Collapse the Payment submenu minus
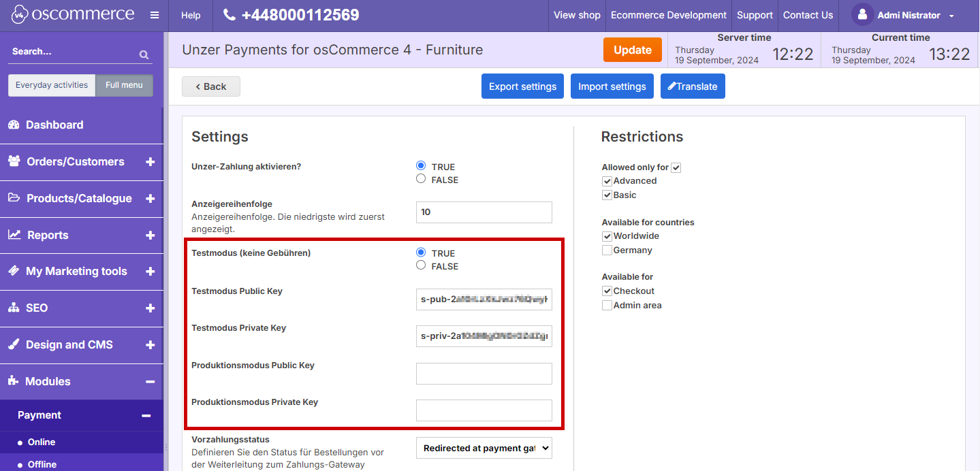Image resolution: width=980 pixels, height=471 pixels. 146,415
